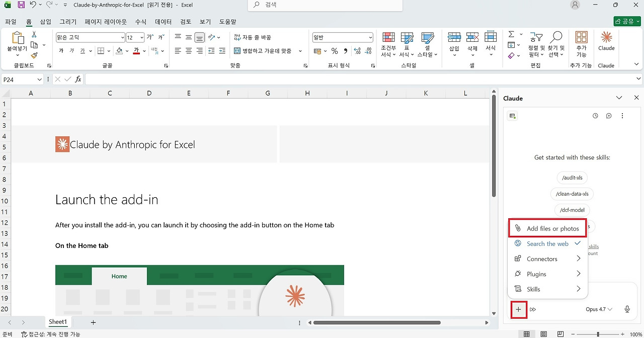Click the /dcf-model skill button

[x=572, y=210]
